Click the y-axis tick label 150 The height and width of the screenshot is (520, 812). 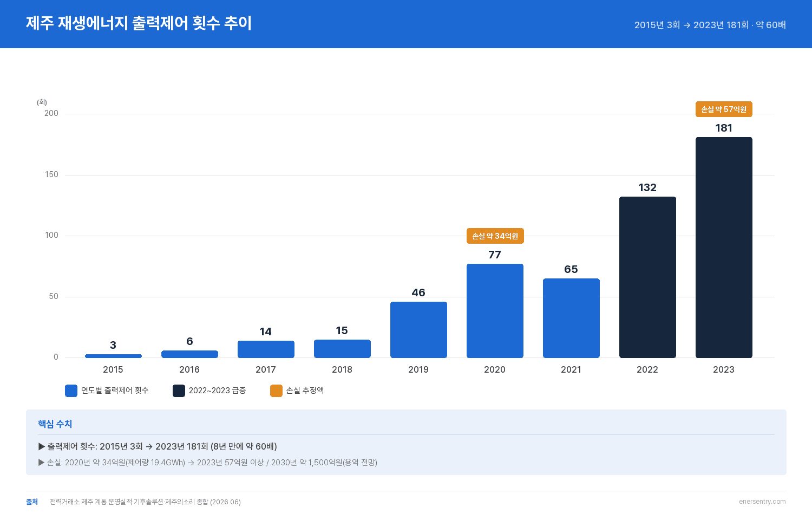[x=51, y=174]
